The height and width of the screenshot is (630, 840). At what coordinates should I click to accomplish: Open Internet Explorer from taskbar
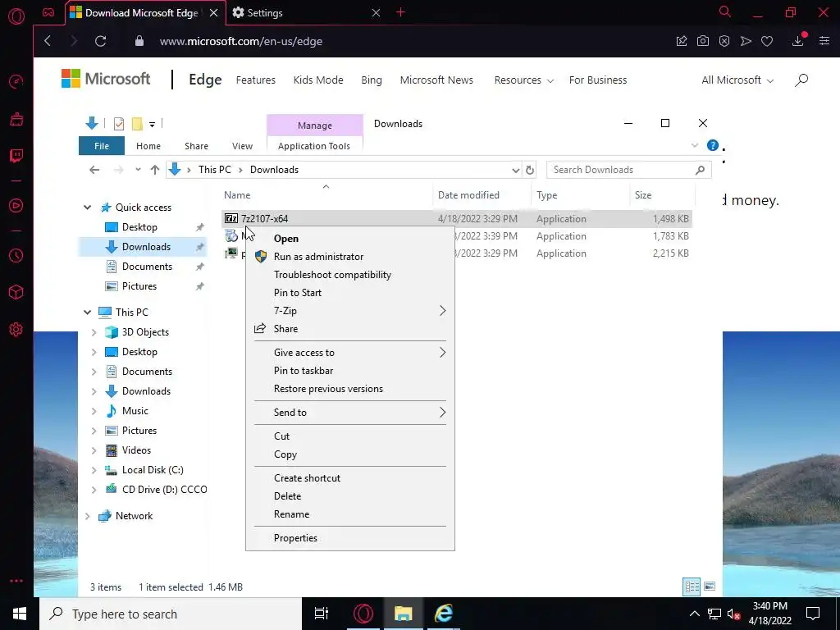(x=444, y=614)
